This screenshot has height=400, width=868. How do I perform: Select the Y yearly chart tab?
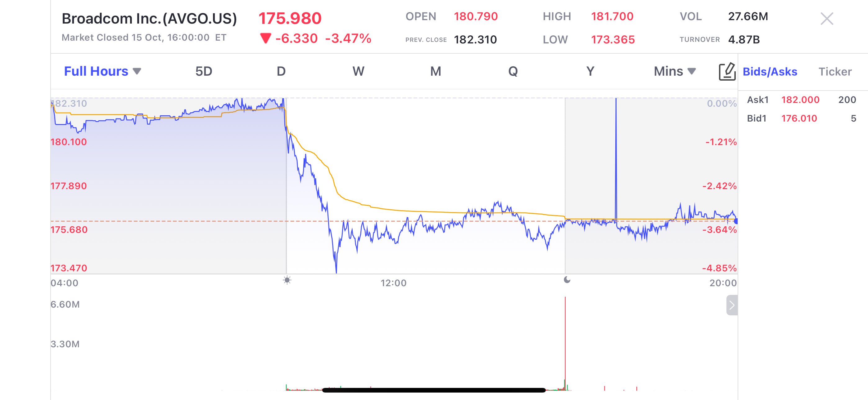point(590,71)
